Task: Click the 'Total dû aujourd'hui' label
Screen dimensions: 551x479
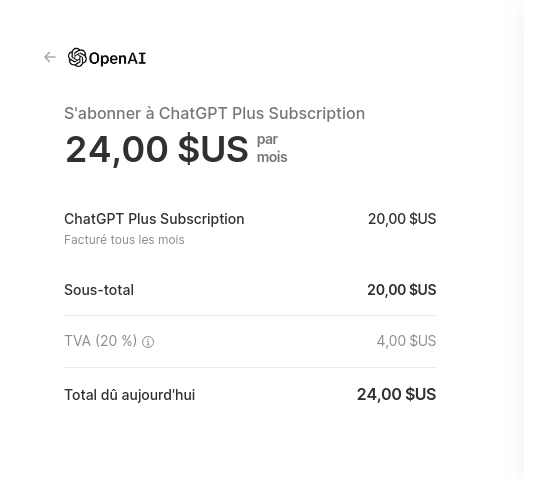Action: 130,395
